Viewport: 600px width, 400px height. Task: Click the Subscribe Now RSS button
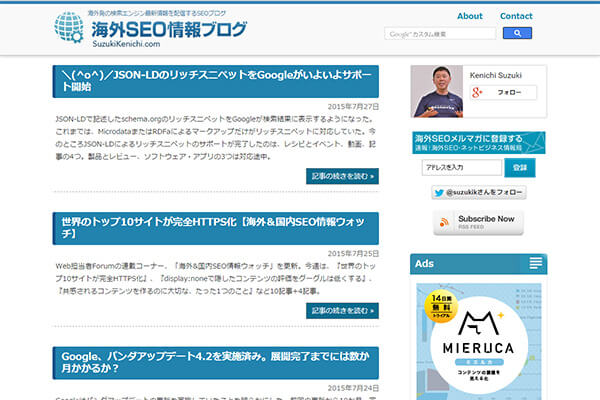click(478, 222)
